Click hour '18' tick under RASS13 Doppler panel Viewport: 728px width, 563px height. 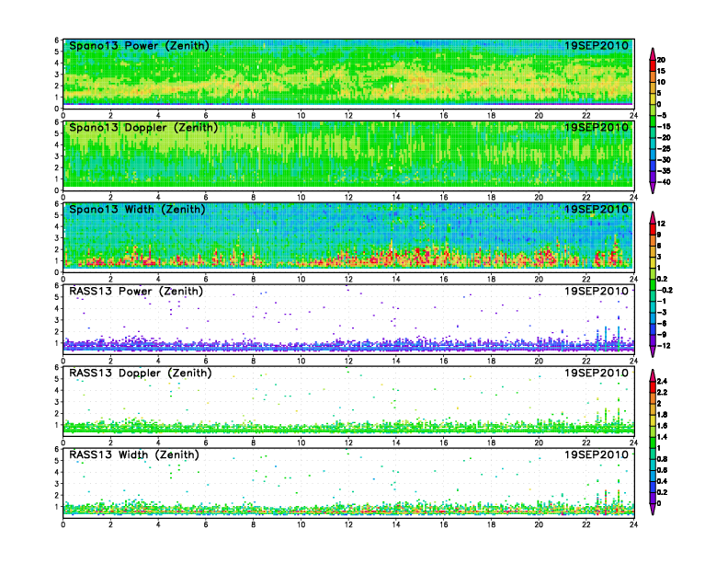tap(491, 442)
